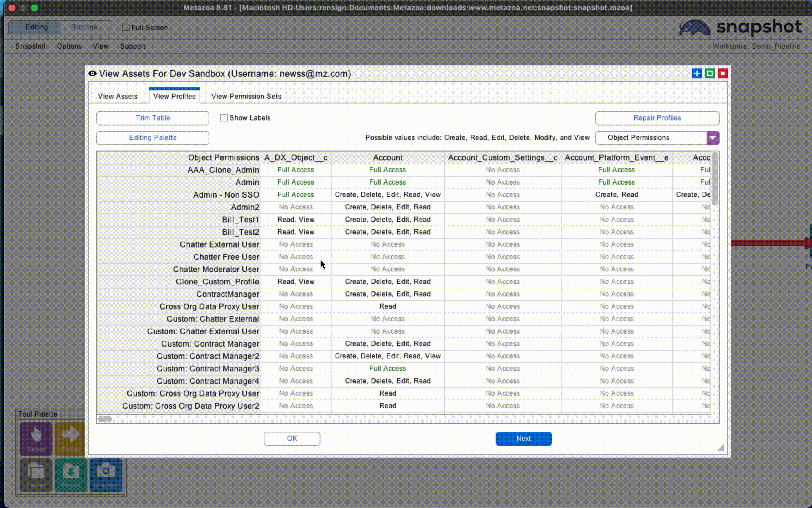Click Account cell for Cross Org Data Proxy User
812x508 pixels.
[388, 306]
